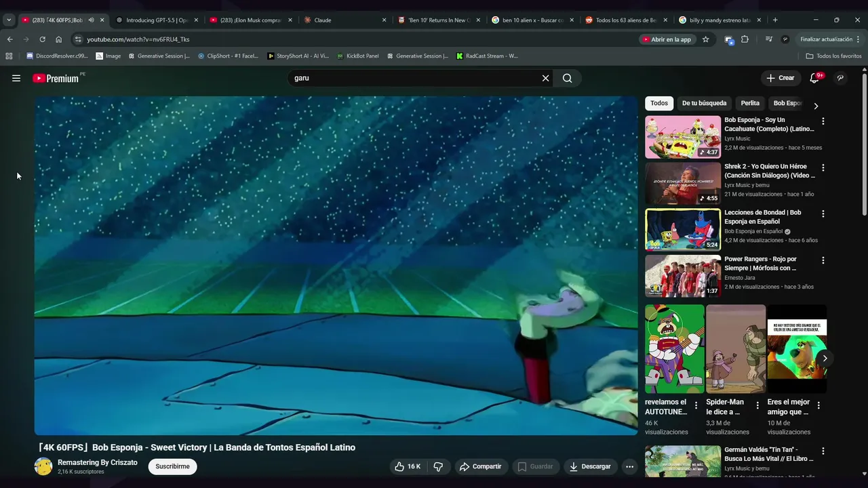Open the Lyrx Music channel under Soy Un Cacahuate
Viewport: 868px width, 488px height.
click(737, 138)
